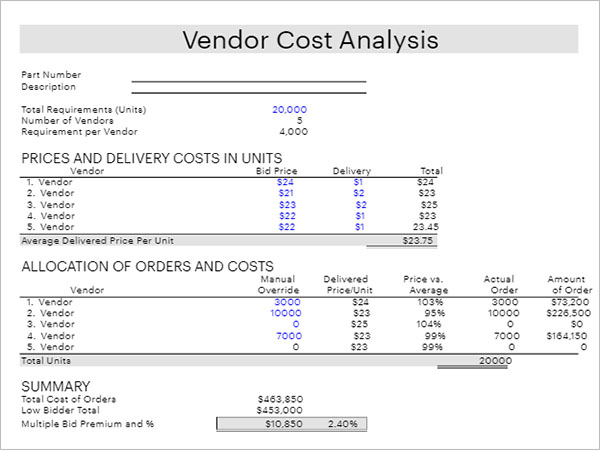Select the Total Cost of Orders $463,850
600x450 pixels.
point(280,399)
